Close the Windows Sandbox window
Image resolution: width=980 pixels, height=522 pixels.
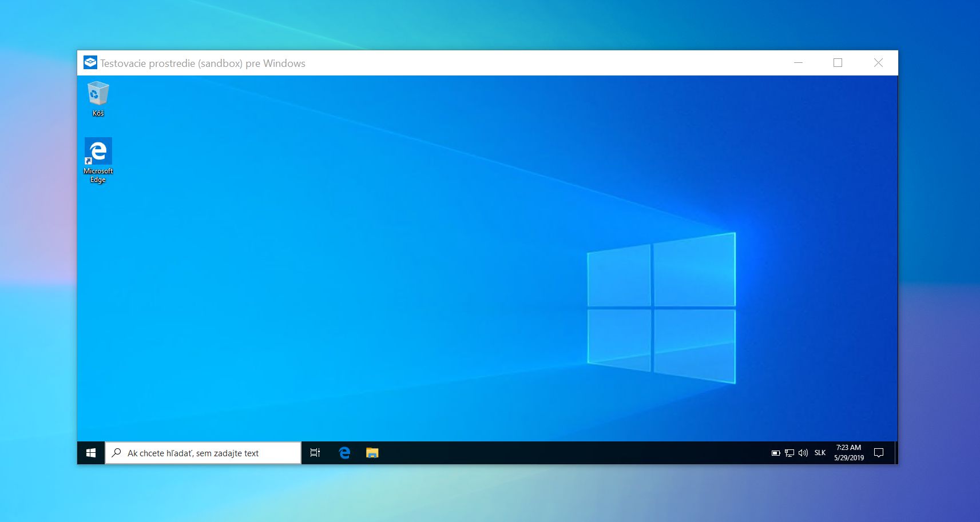click(878, 62)
